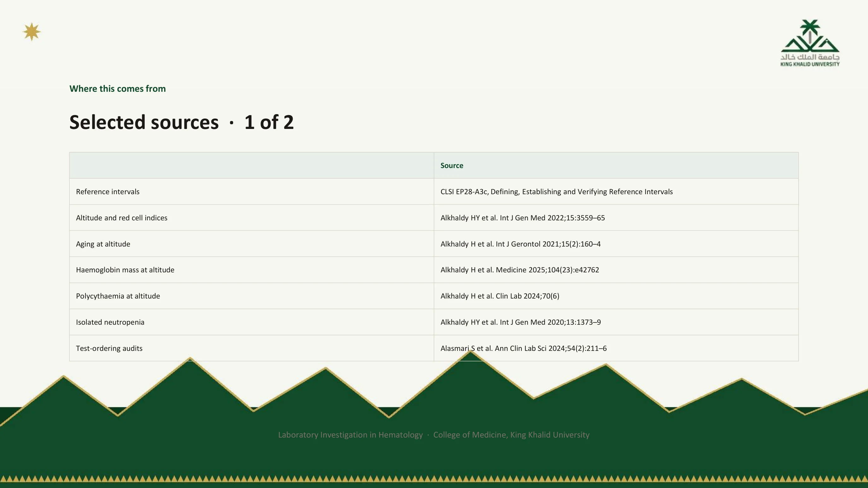Click the 'Source' column header
The image size is (868, 488).
pyautogui.click(x=452, y=166)
